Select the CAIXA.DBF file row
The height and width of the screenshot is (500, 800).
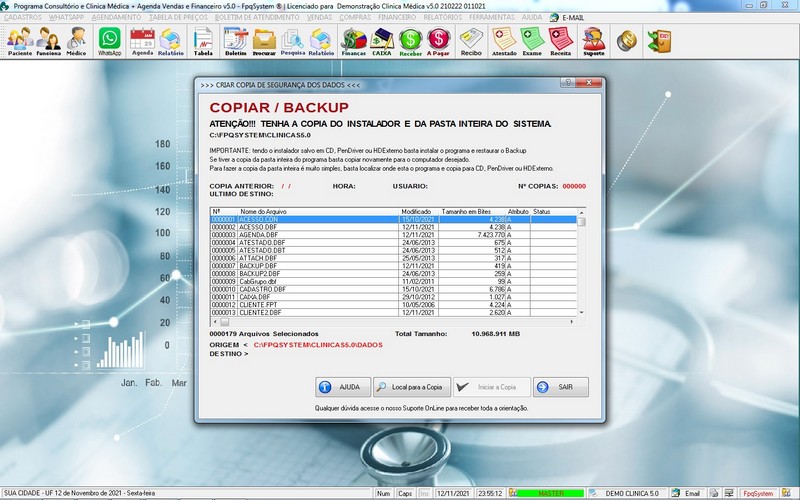393,297
